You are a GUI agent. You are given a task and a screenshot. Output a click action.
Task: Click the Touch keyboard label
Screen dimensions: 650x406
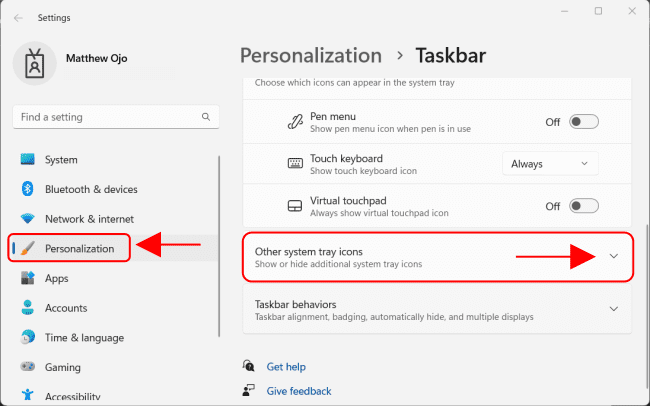(346, 158)
